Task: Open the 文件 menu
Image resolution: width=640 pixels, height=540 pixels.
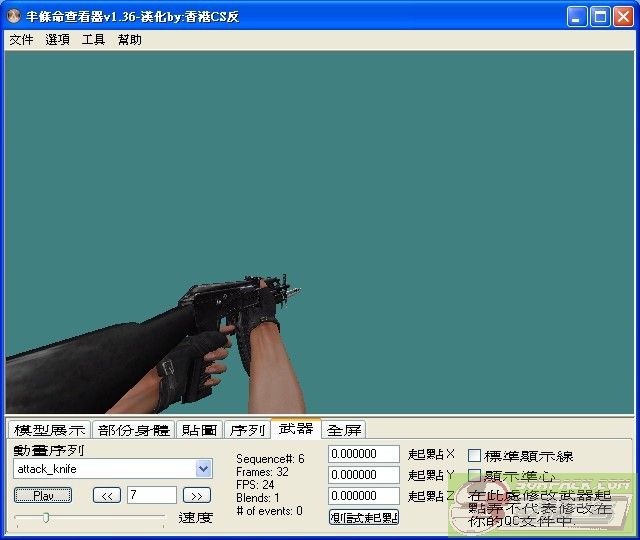Action: 21,40
